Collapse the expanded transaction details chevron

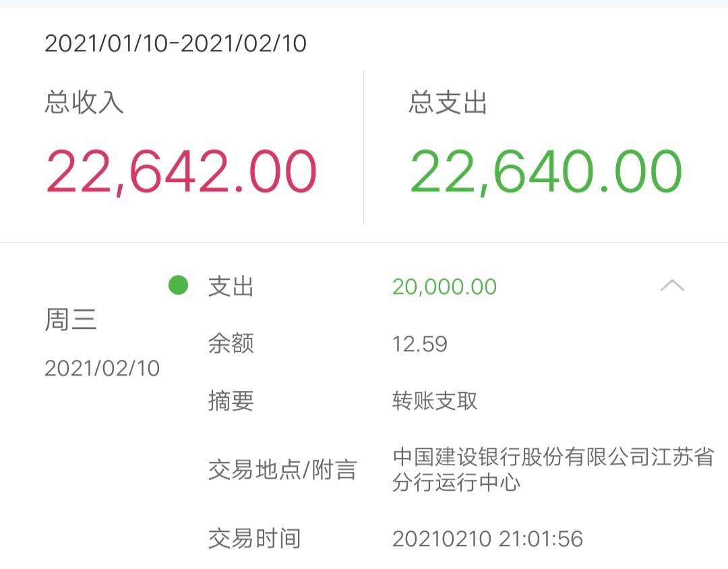[671, 286]
